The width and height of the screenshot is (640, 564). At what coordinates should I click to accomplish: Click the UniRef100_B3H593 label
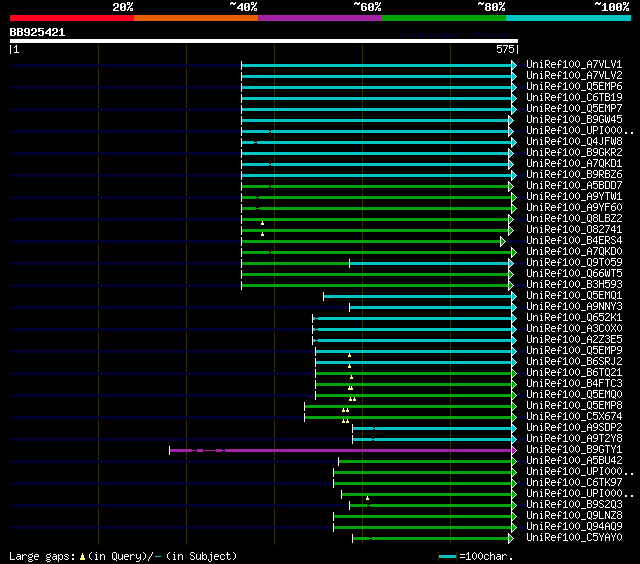574,285
